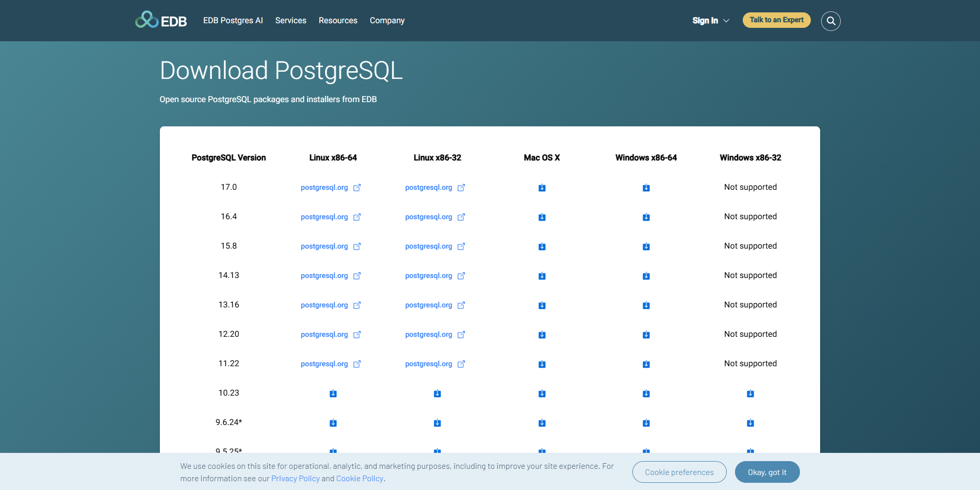Screen dimensions: 980x490
Task: Open postgresql.org link for 14.13 Linux x86-64
Action: click(331, 276)
